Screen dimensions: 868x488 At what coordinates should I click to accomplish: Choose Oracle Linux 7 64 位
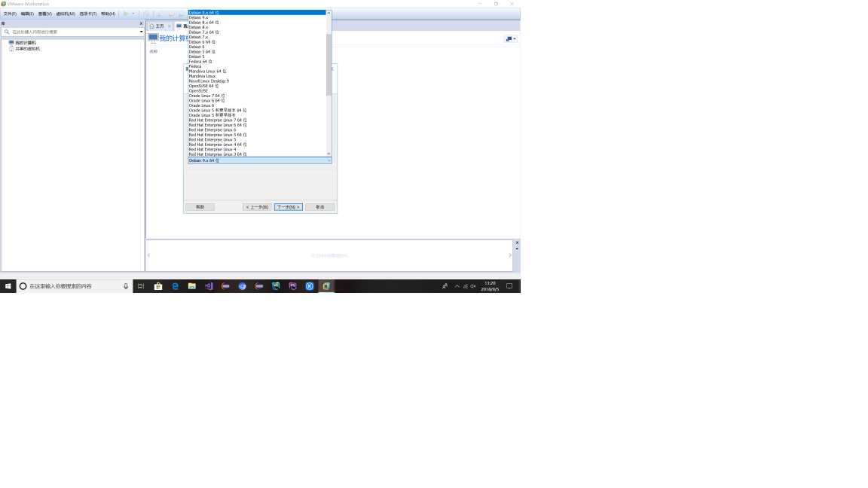click(x=257, y=96)
